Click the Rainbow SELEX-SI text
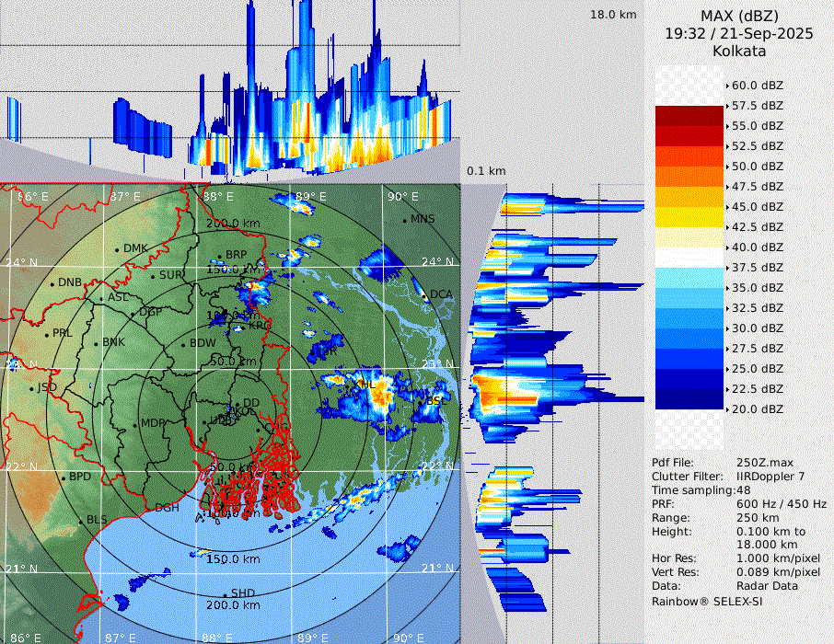 click(707, 602)
